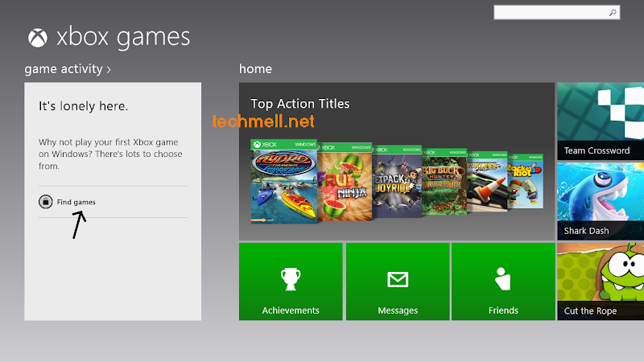Viewport: 644px width, 362px height.
Task: Open the Top Action Titles panel heading
Action: [299, 104]
